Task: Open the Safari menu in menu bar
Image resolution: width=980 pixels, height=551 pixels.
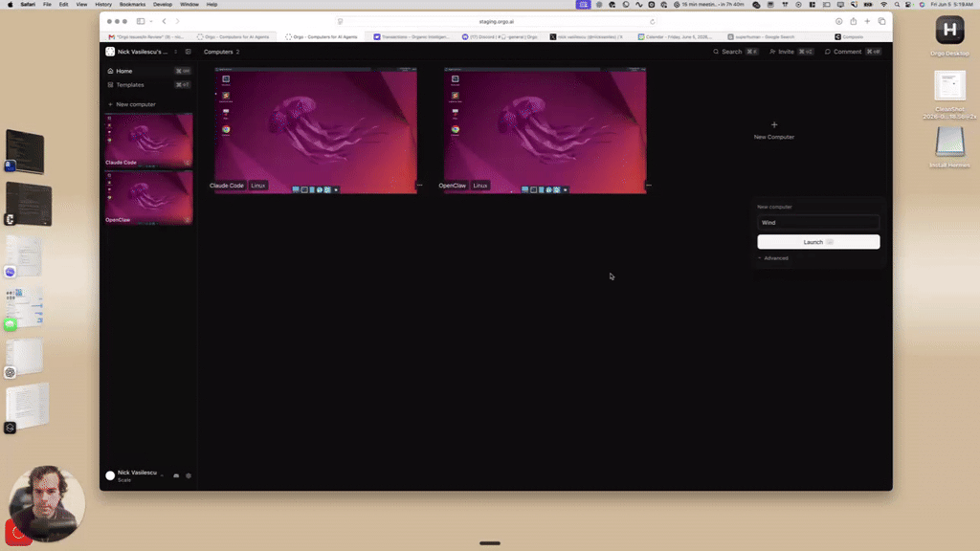Action: 28,5
